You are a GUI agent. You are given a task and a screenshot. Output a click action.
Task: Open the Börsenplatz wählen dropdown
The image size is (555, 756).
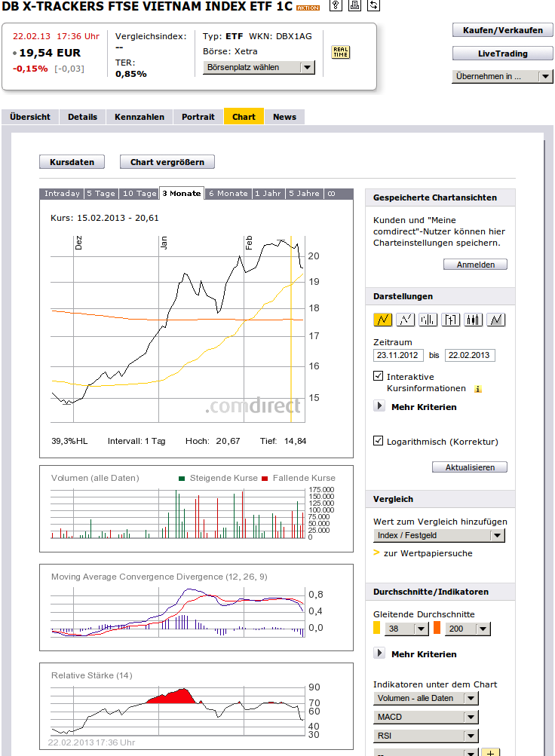pos(259,68)
